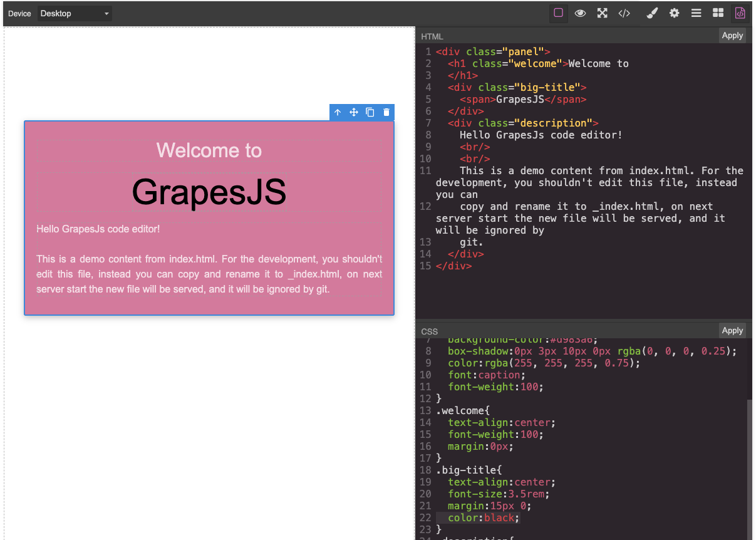The height and width of the screenshot is (540, 756).
Task: Open the style manager paintbrush icon
Action: click(x=653, y=13)
